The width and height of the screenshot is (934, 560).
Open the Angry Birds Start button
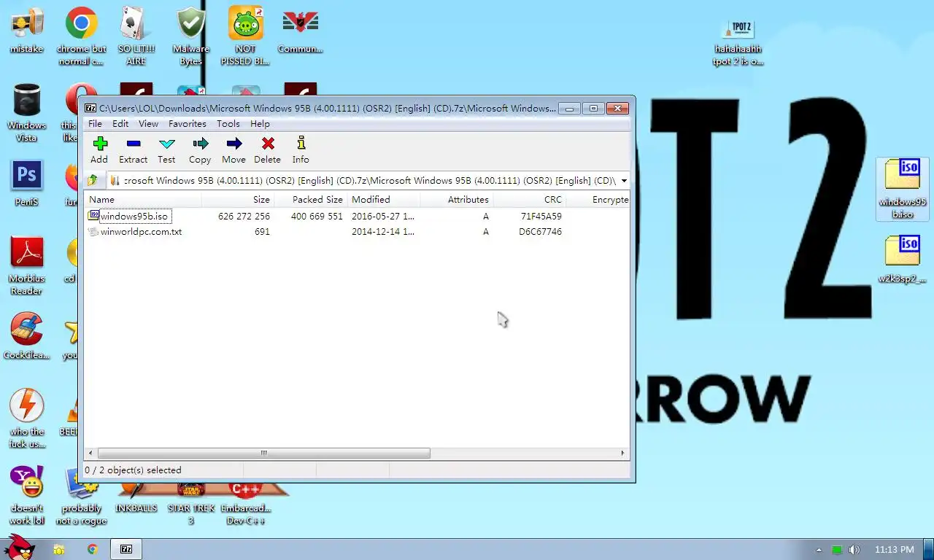pos(19,546)
